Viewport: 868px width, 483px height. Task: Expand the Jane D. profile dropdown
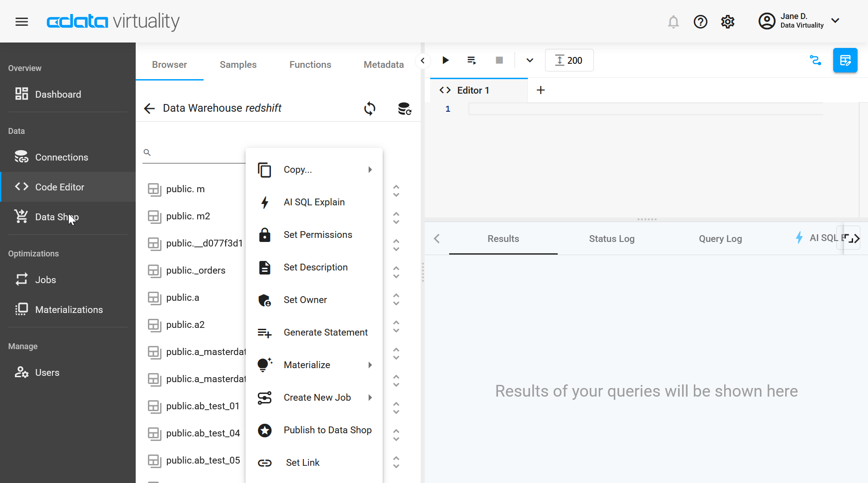click(835, 20)
